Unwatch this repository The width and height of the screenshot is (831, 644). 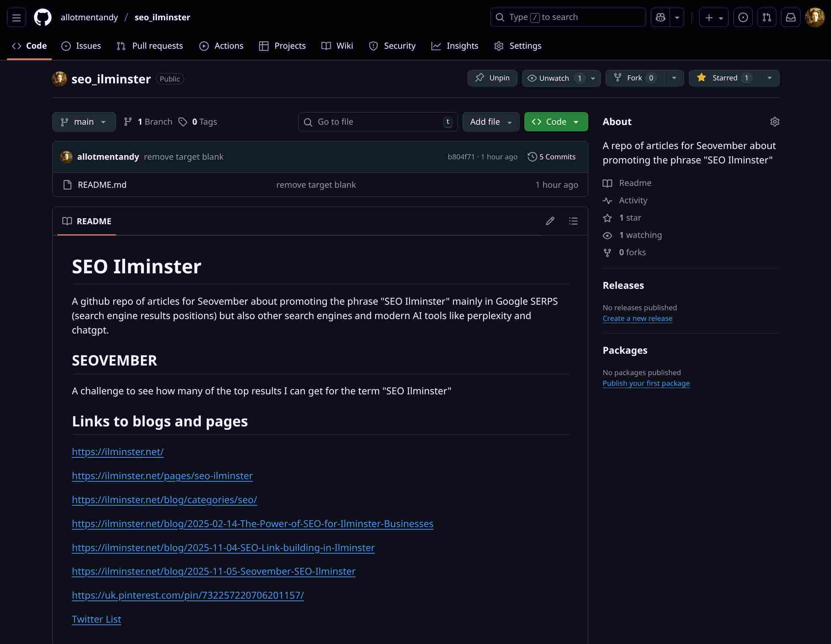tap(554, 78)
